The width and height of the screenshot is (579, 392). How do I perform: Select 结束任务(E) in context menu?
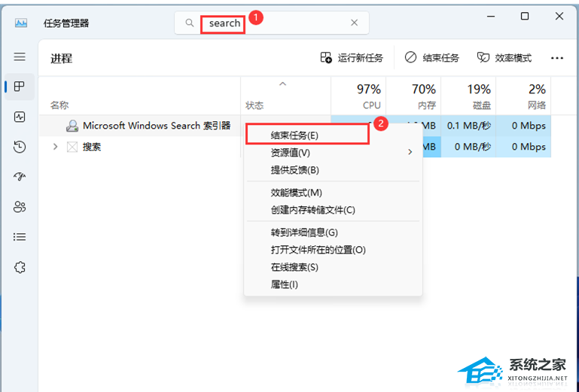pyautogui.click(x=308, y=135)
